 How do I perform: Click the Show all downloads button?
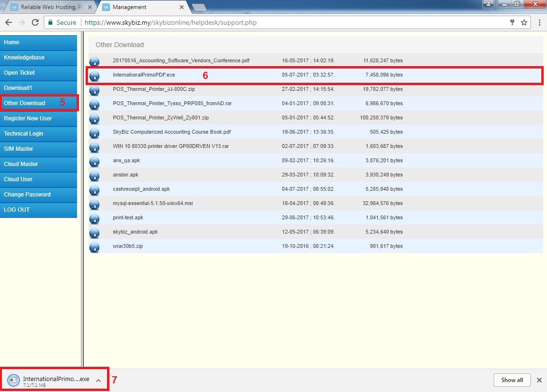(512, 380)
